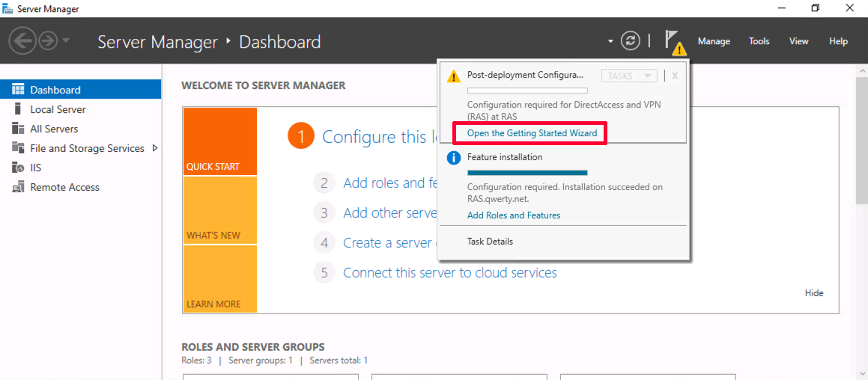
Task: Open the Manage menu
Action: click(x=714, y=41)
